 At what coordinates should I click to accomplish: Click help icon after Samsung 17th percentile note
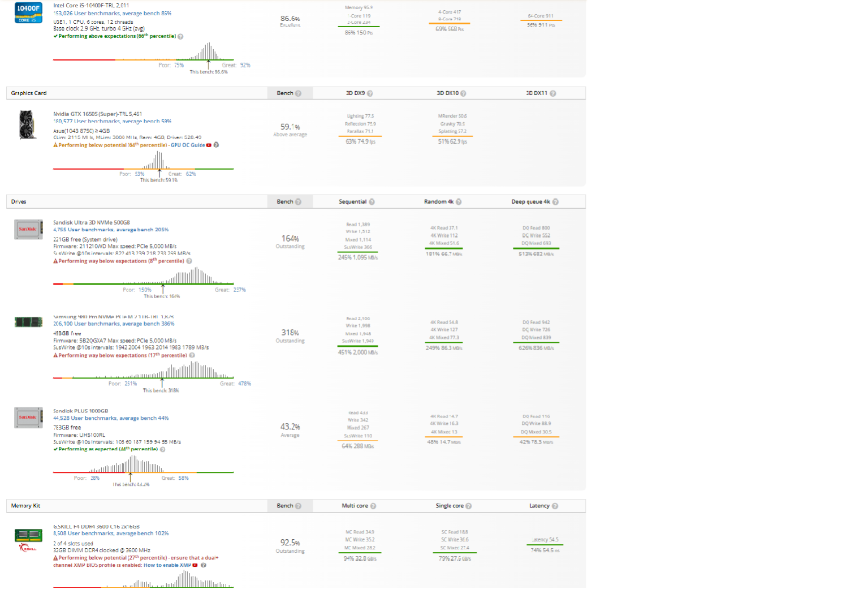[192, 356]
